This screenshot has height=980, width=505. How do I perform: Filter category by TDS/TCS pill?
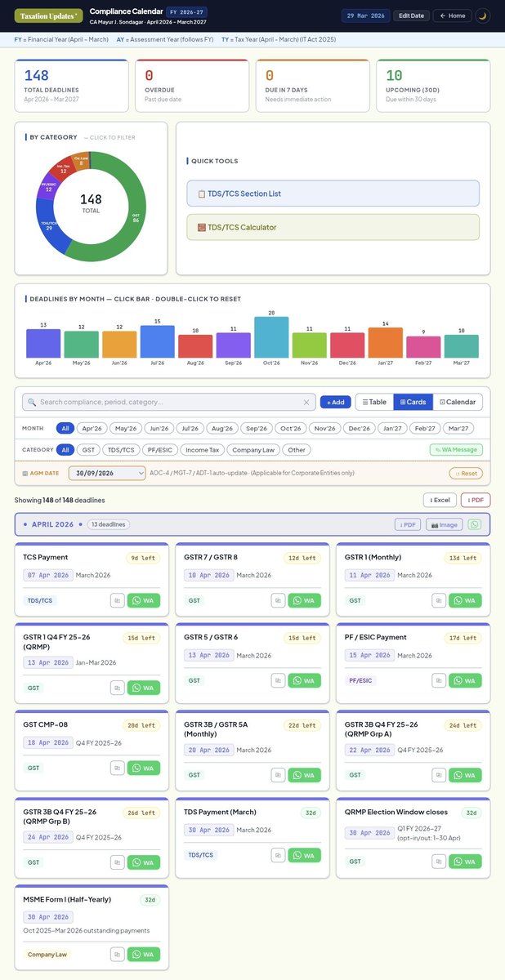coord(121,450)
